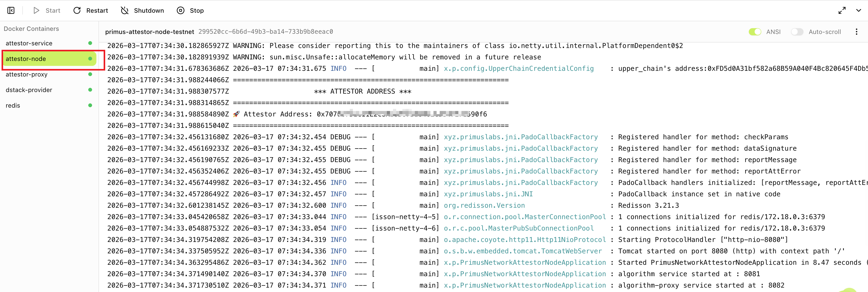Click the 'Redisson 3.21.3' log text

(649, 205)
